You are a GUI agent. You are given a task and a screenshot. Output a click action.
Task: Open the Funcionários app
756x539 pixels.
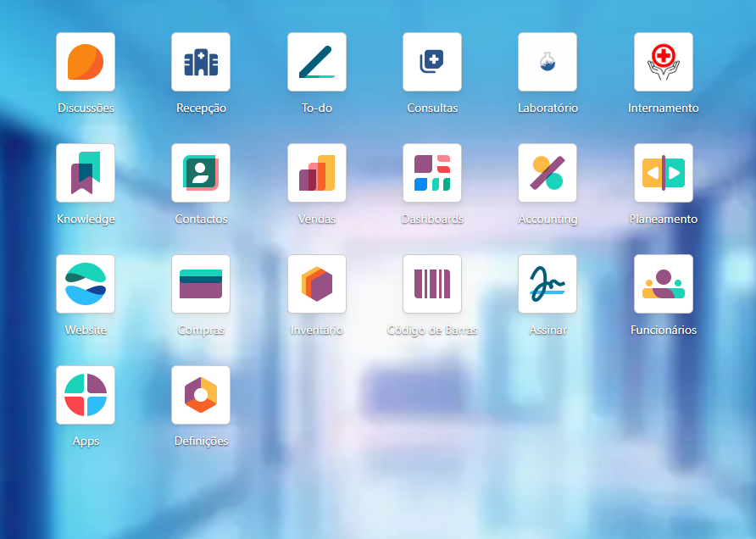coord(664,284)
